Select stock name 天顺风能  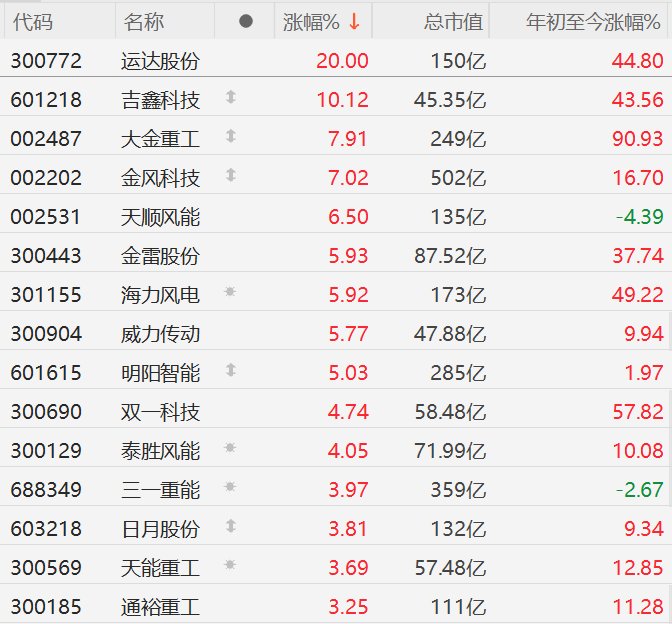pyautogui.click(x=160, y=217)
